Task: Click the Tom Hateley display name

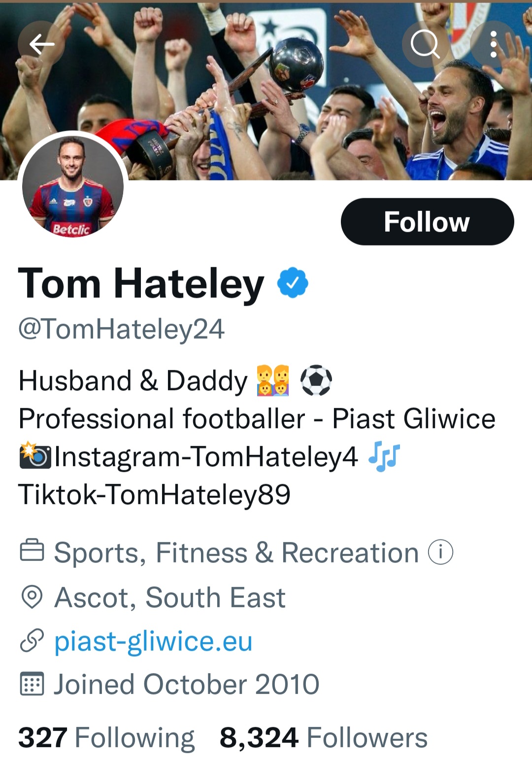Action: coord(138,282)
